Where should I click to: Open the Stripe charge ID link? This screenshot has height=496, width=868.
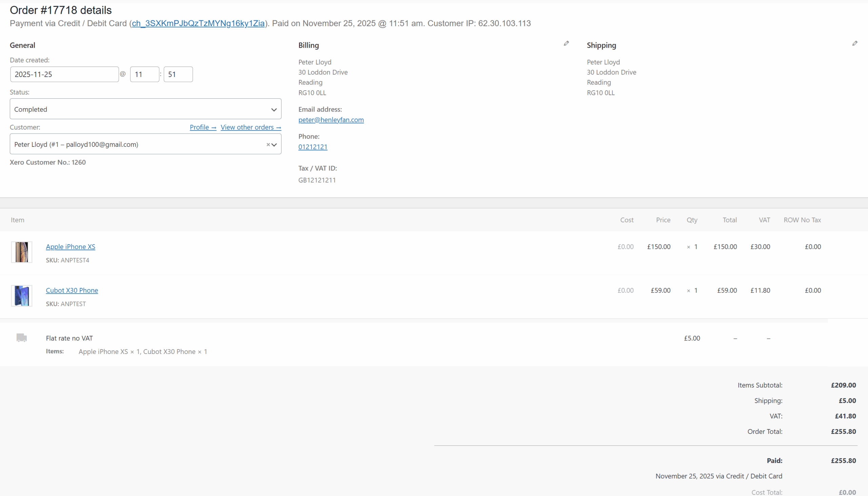[x=198, y=23]
